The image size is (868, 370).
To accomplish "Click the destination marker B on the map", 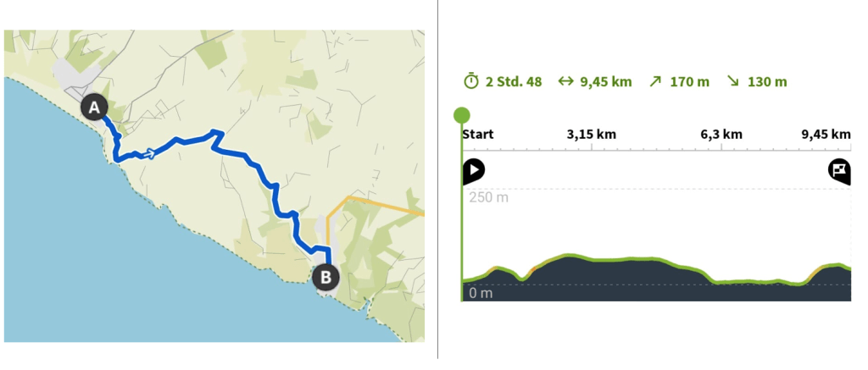I will (325, 276).
